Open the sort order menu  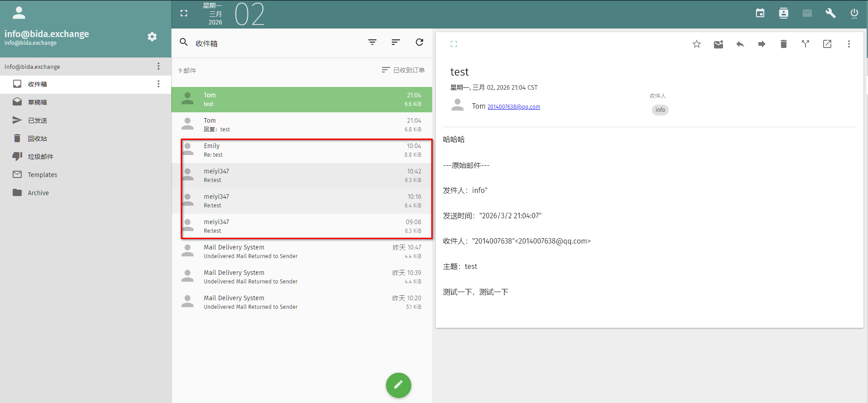[395, 42]
